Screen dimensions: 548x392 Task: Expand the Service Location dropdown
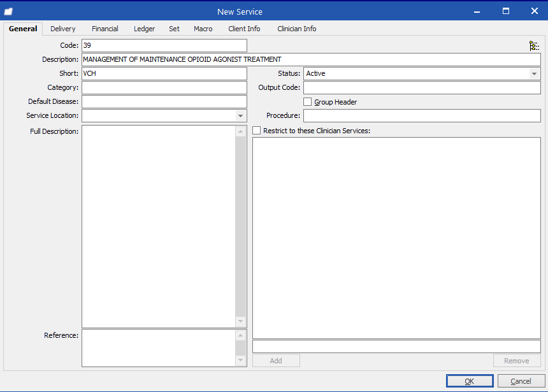(x=240, y=116)
